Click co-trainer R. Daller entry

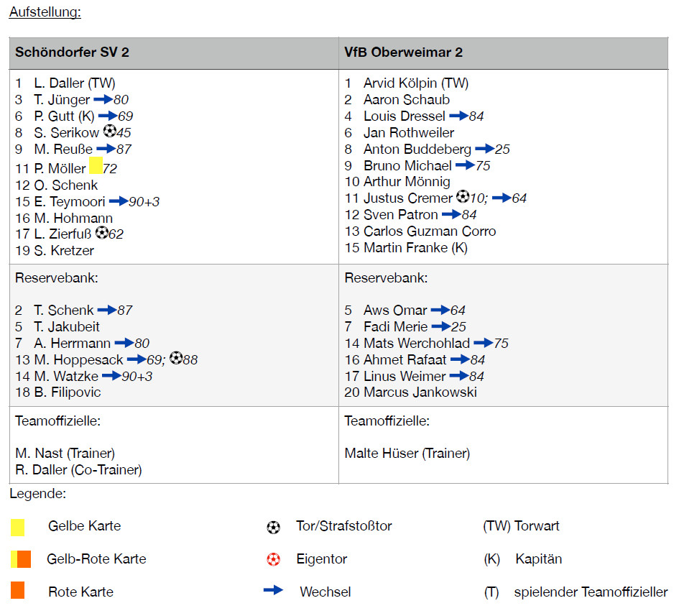coord(78,470)
